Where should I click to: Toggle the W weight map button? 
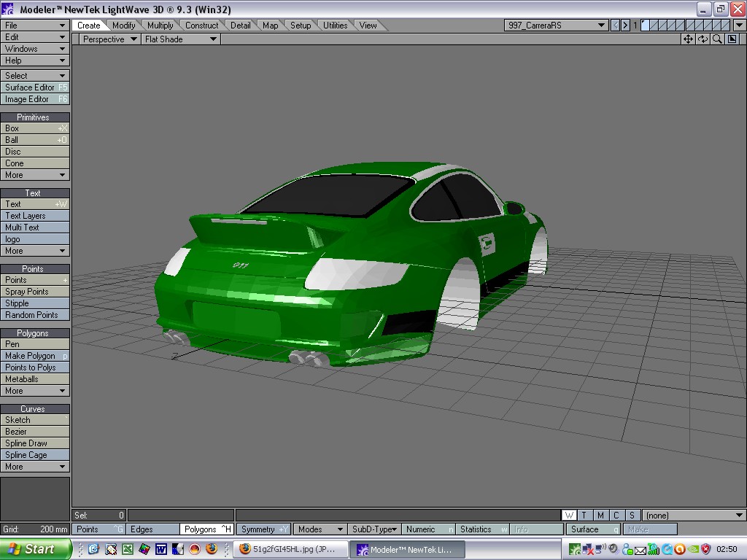pos(569,516)
